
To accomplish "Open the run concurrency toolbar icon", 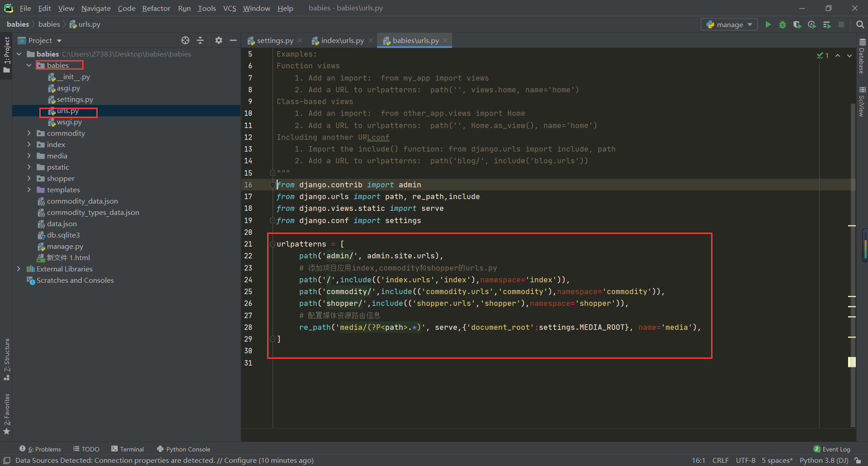I will pyautogui.click(x=827, y=24).
